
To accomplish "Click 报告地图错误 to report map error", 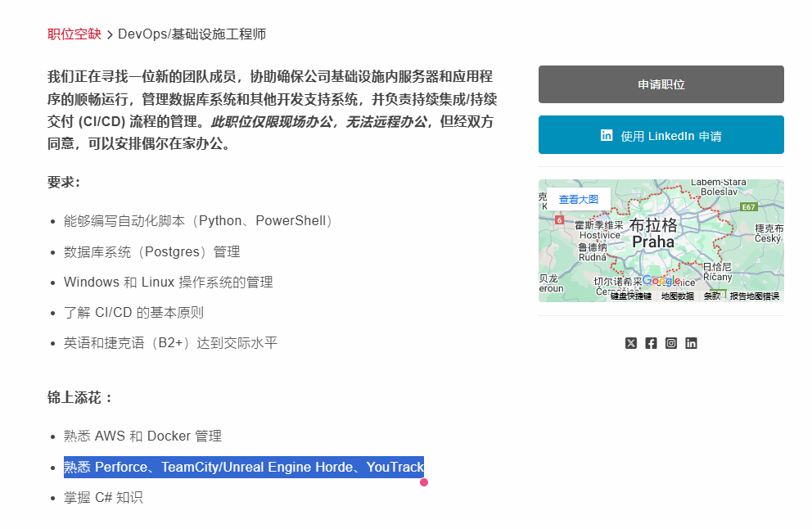I will (x=755, y=296).
